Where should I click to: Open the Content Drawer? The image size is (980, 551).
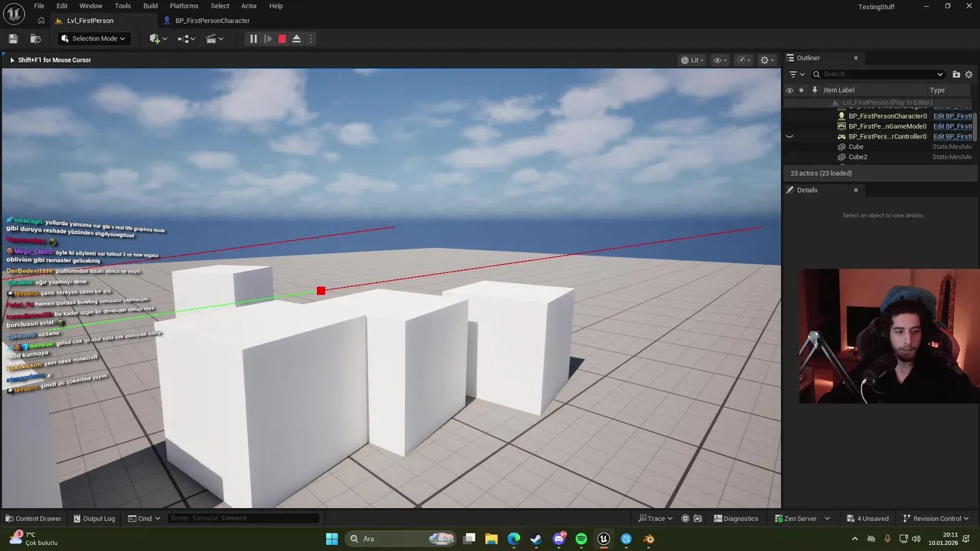pos(33,518)
